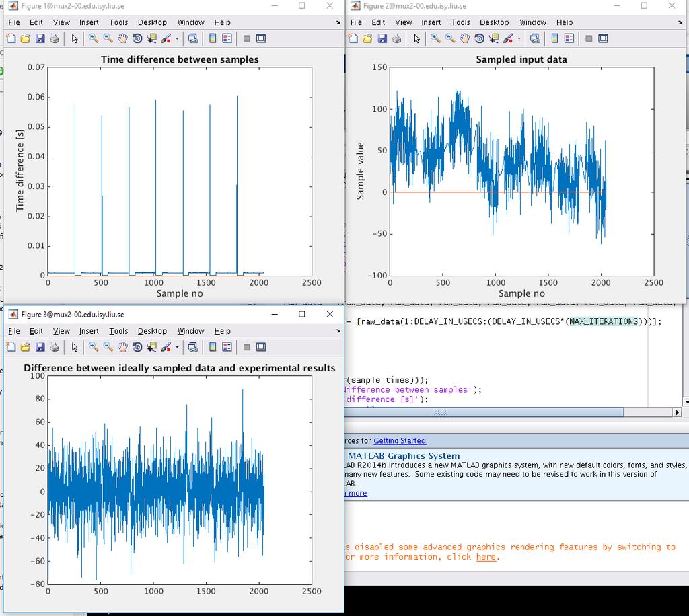Click 'Sampled input data' plot title
This screenshot has height=616, width=689.
pyautogui.click(x=521, y=59)
